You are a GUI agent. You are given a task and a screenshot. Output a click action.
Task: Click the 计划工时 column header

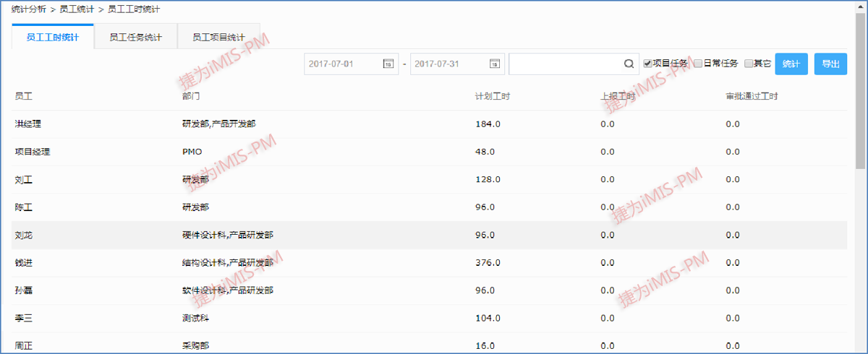(x=493, y=96)
